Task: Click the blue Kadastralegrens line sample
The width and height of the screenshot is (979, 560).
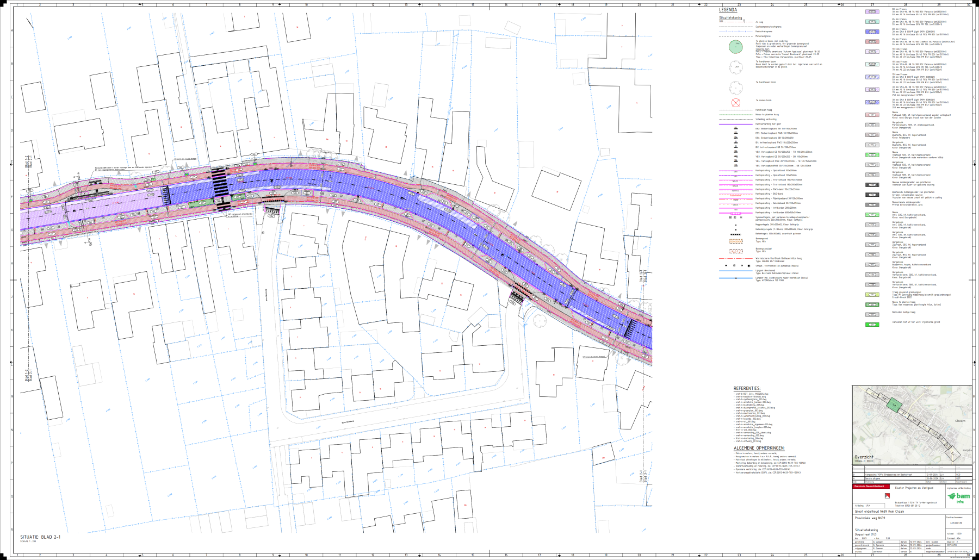Action: [x=735, y=32]
